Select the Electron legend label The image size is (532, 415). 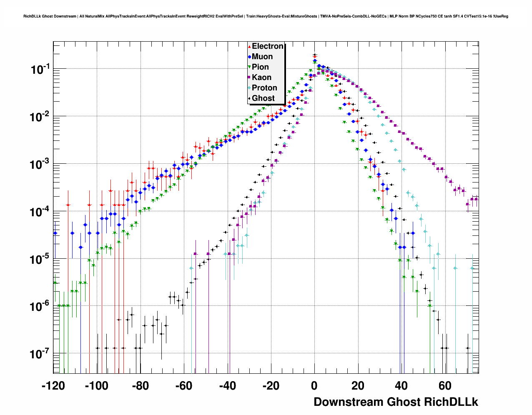point(268,46)
